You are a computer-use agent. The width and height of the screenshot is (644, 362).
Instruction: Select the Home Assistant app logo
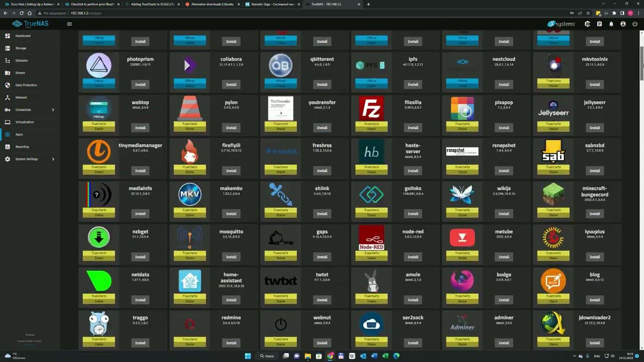click(x=190, y=281)
